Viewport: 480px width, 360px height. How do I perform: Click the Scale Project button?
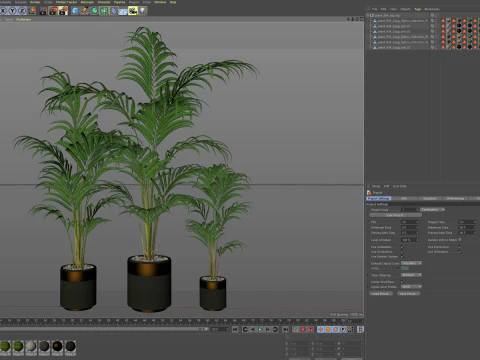tap(396, 215)
